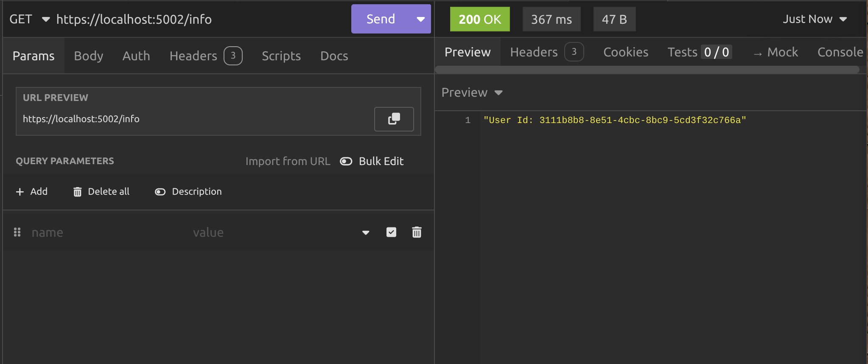The image size is (868, 364).
Task: Click the plus Add parameter icon
Action: 20,192
